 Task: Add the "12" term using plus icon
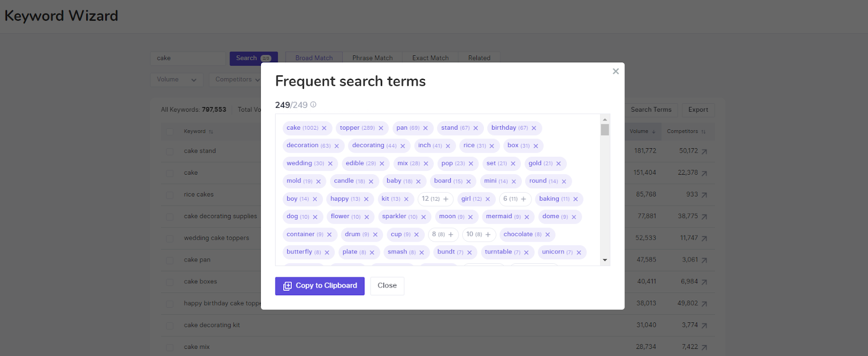pos(446,199)
